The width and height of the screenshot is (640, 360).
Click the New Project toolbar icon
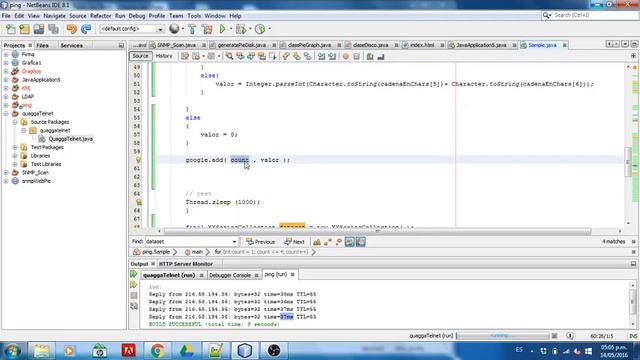coord(24,29)
